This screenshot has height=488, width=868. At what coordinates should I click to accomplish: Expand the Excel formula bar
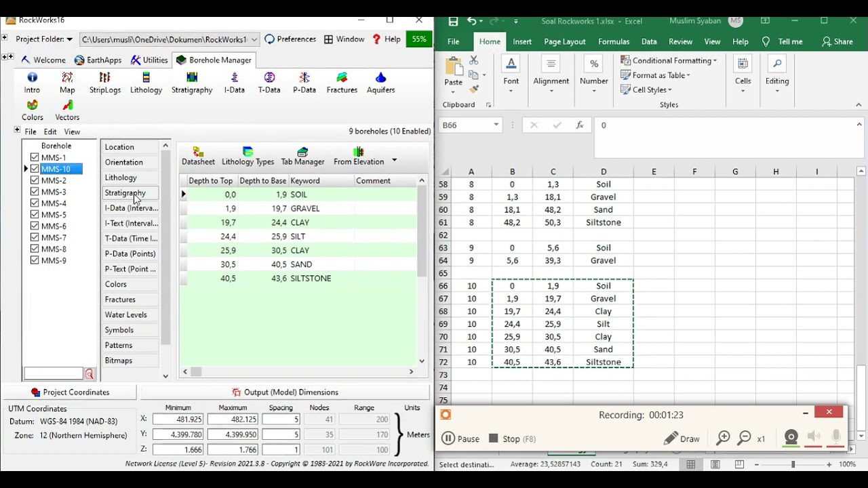click(859, 125)
